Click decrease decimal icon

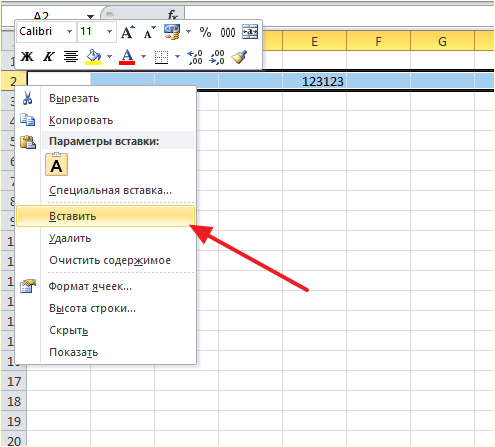tap(217, 57)
